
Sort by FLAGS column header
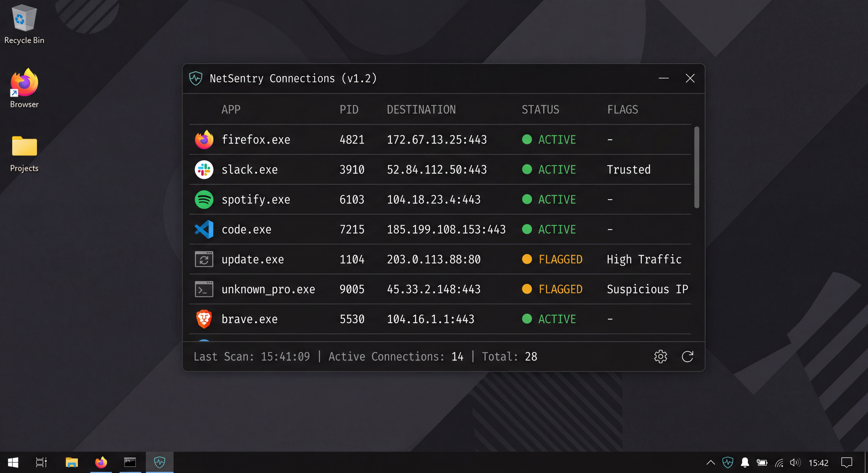click(623, 109)
